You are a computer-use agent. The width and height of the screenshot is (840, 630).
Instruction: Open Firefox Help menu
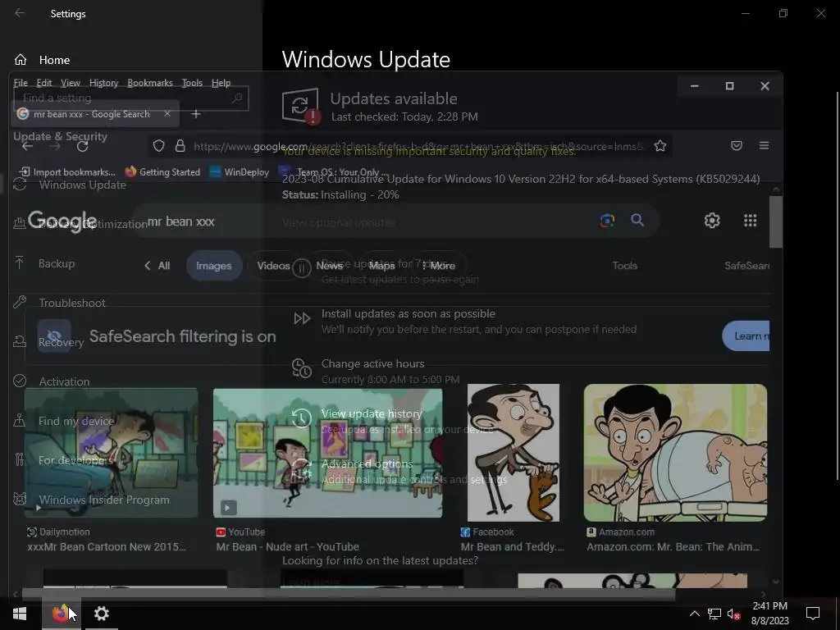(221, 83)
